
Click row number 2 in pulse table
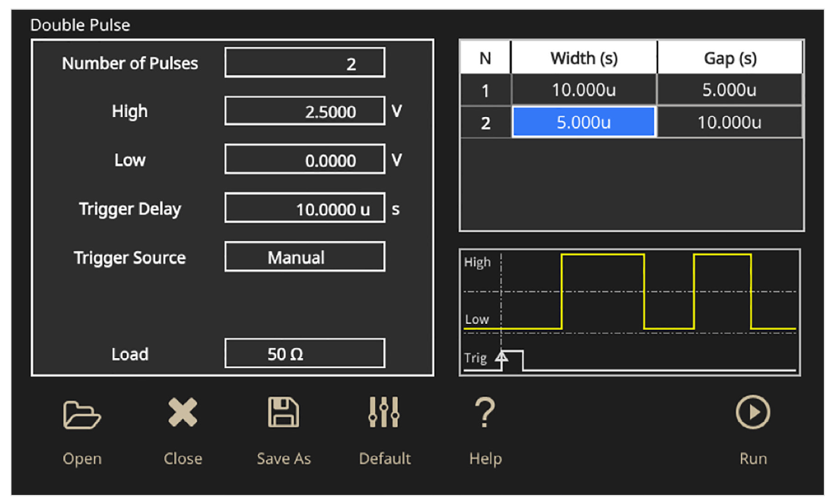coord(485,122)
